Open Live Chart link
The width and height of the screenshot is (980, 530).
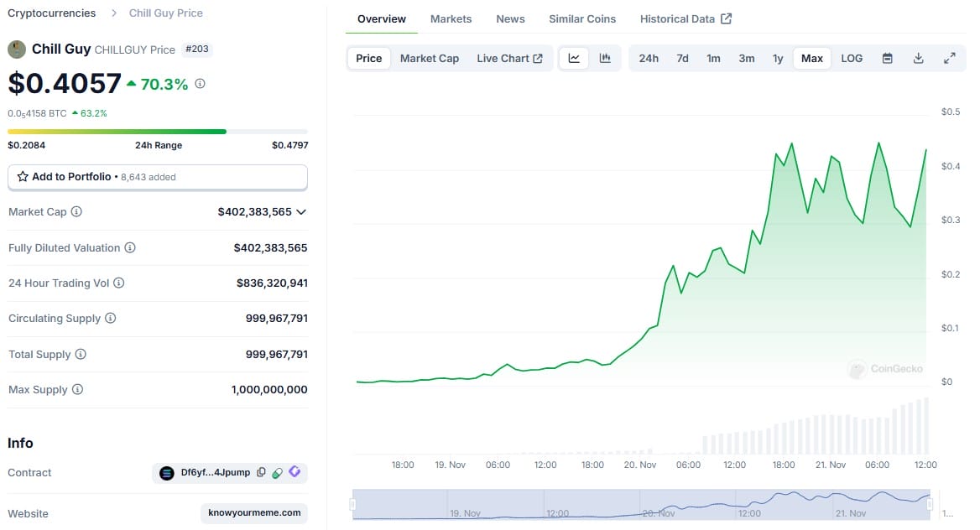click(509, 58)
